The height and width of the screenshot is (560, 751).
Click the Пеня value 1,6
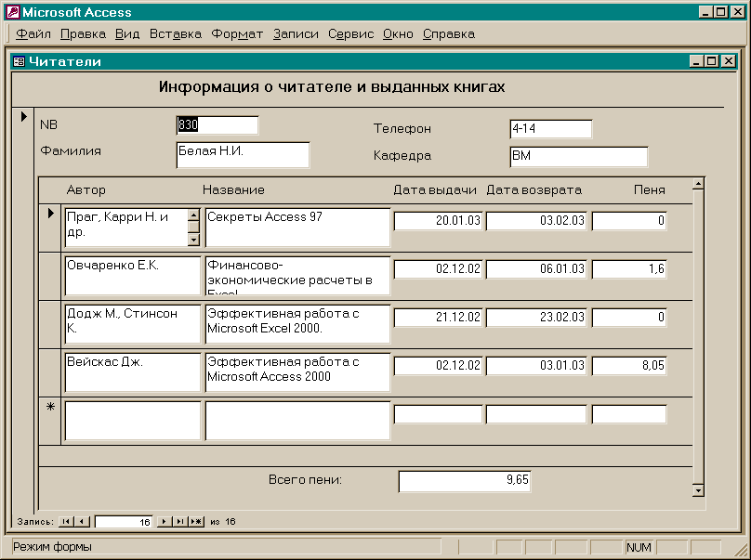pyautogui.click(x=629, y=269)
